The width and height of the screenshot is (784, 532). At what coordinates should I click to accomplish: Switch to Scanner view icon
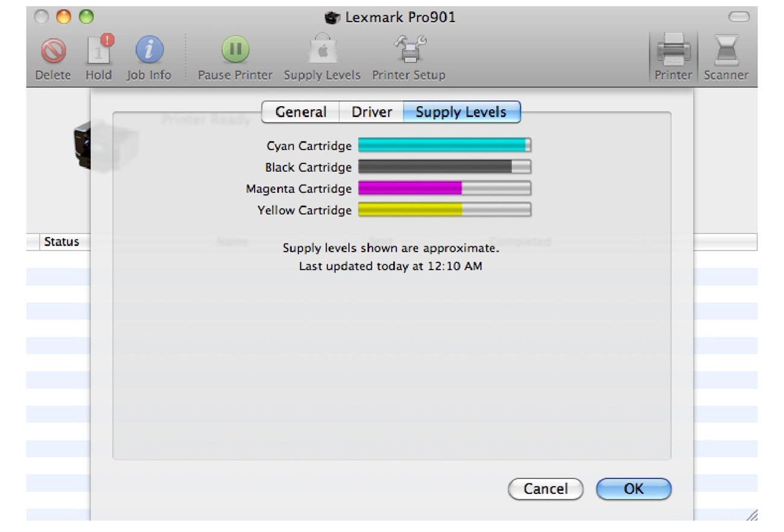[726, 51]
